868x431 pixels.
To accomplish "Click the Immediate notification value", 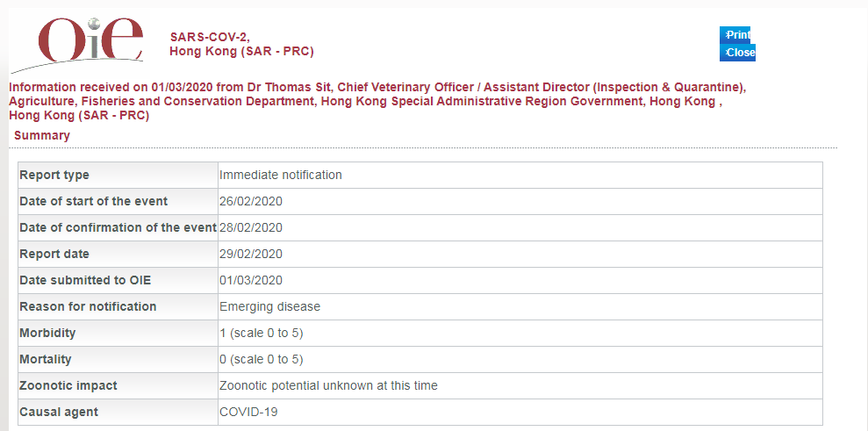I will tap(281, 175).
